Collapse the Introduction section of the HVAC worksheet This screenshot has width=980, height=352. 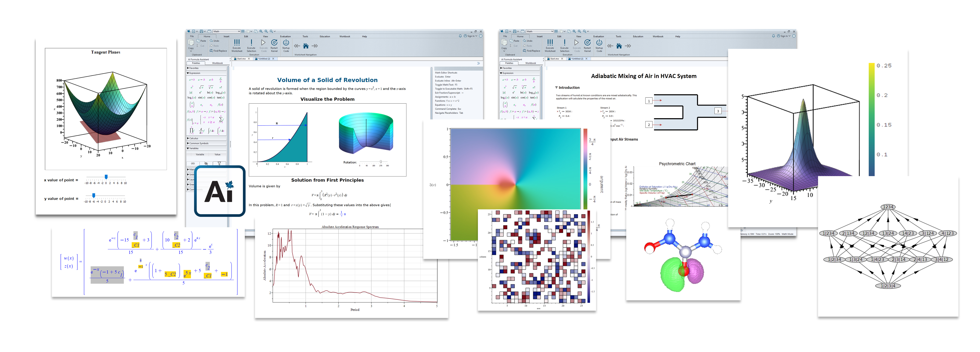(556, 87)
